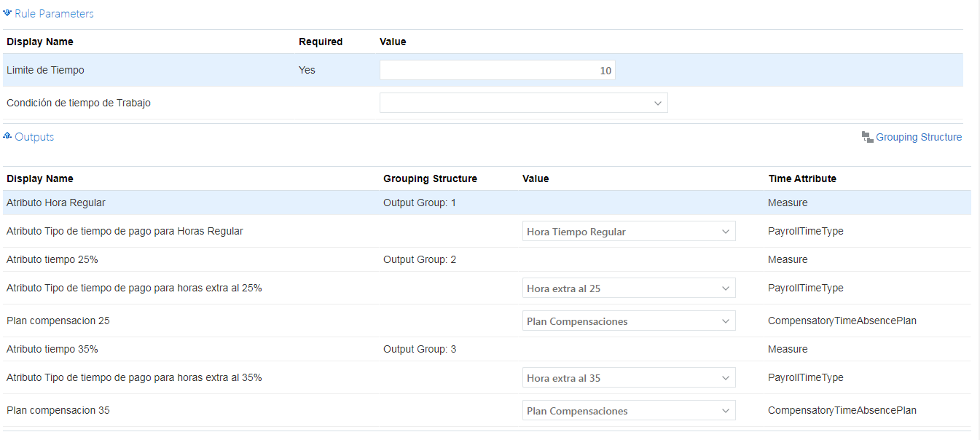Select the Atributo Hora Regular row
This screenshot has height=440, width=980.
pyautogui.click(x=487, y=203)
